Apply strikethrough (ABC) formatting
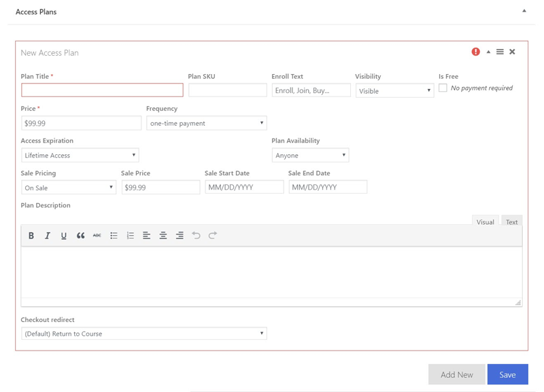Image resolution: width=544 pixels, height=392 pixels. [97, 236]
